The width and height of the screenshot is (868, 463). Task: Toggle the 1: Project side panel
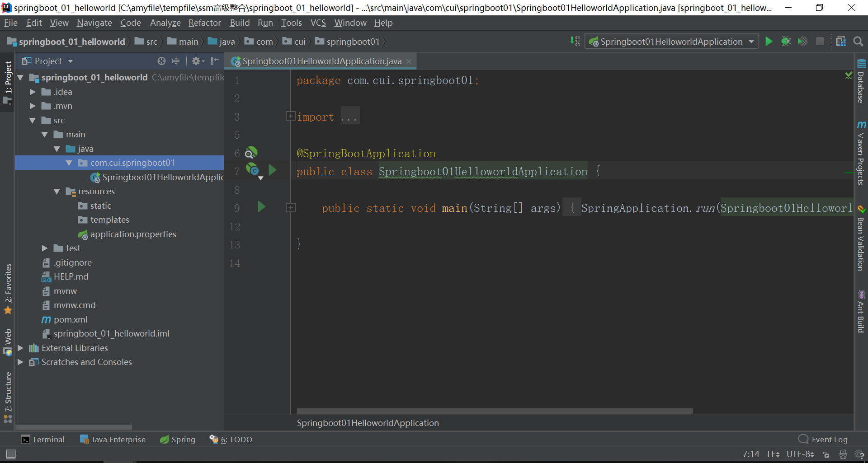point(8,83)
